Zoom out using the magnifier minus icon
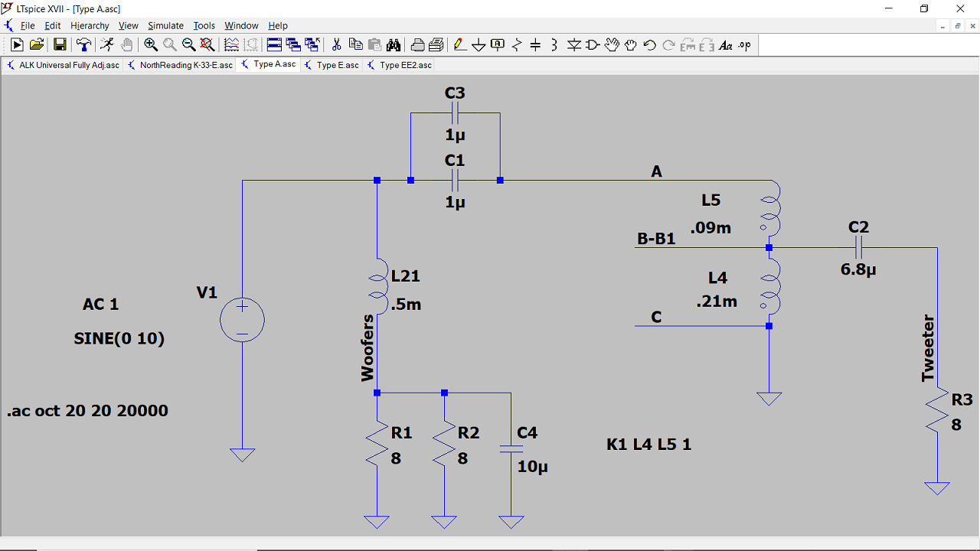 188,45
